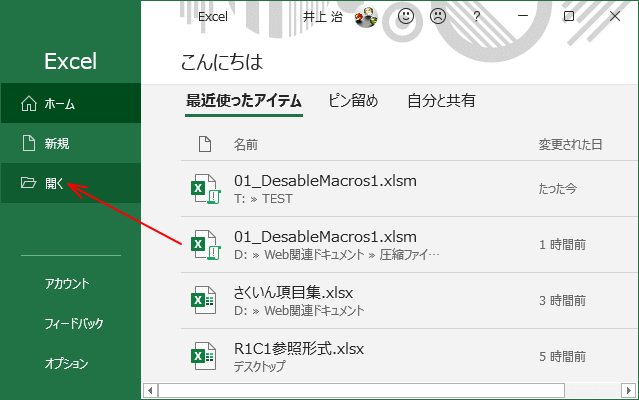Click the 5 時間前 modified time text

(562, 356)
